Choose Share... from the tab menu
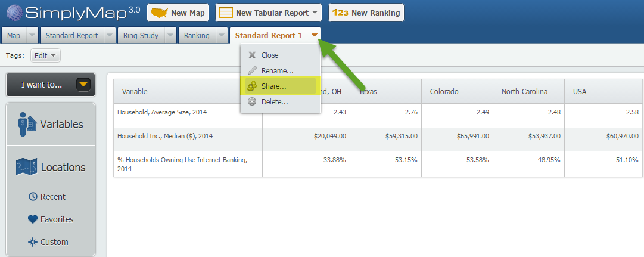The height and width of the screenshot is (257, 644). (281, 86)
